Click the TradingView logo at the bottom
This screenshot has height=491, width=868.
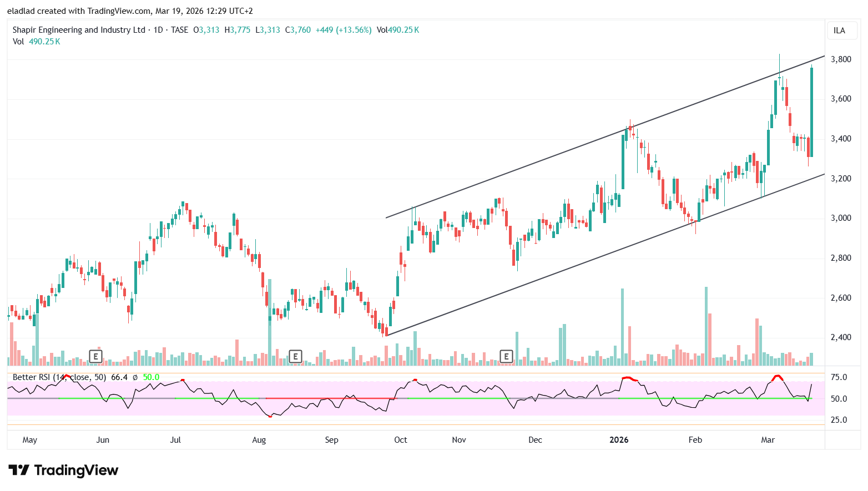[x=63, y=470]
